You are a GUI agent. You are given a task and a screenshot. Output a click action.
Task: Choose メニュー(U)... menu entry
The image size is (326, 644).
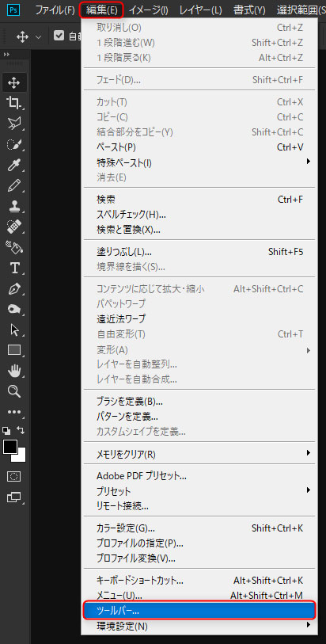click(199, 596)
